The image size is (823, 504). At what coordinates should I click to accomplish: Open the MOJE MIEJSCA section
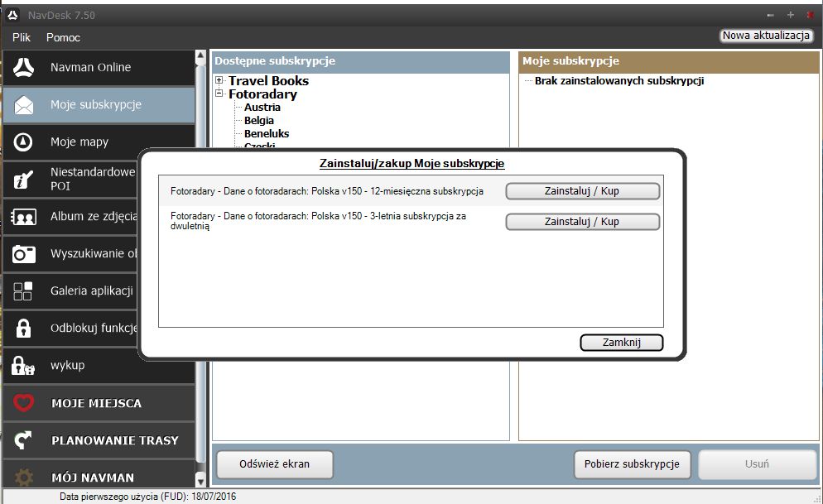click(x=99, y=403)
